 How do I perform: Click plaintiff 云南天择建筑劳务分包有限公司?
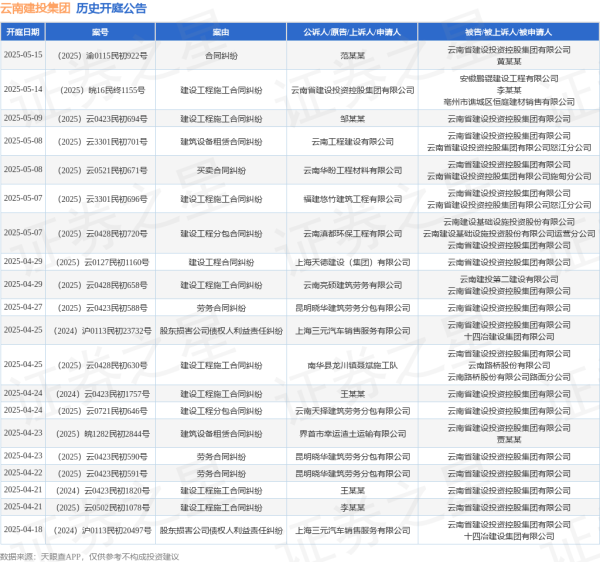click(x=352, y=411)
